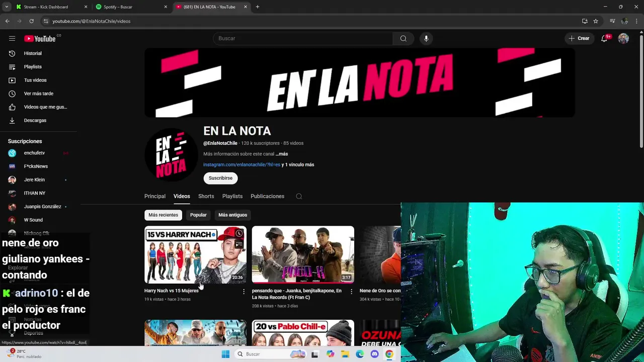Click the Chrome address bar URL
The image size is (644, 362).
92,21
